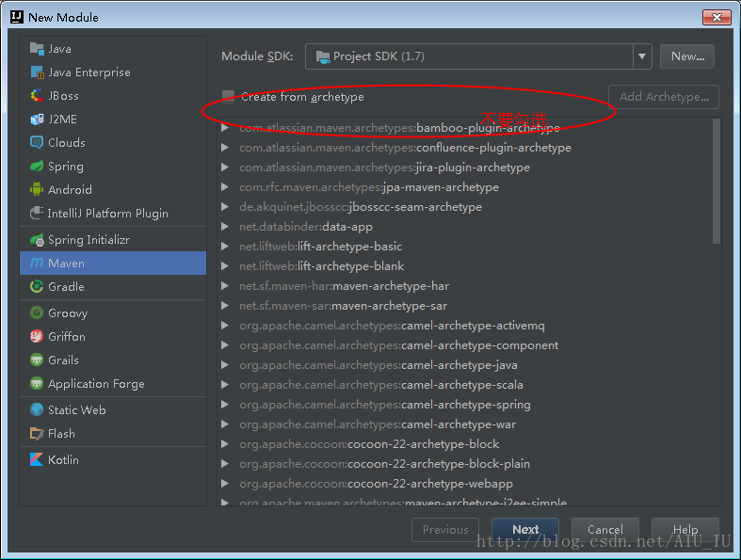This screenshot has height=560, width=741.
Task: Select cocoon-22-archetype-block row text
Action: (369, 444)
